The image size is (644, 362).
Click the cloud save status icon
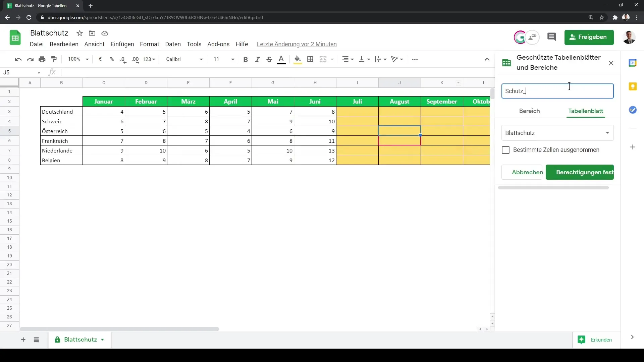(x=105, y=33)
